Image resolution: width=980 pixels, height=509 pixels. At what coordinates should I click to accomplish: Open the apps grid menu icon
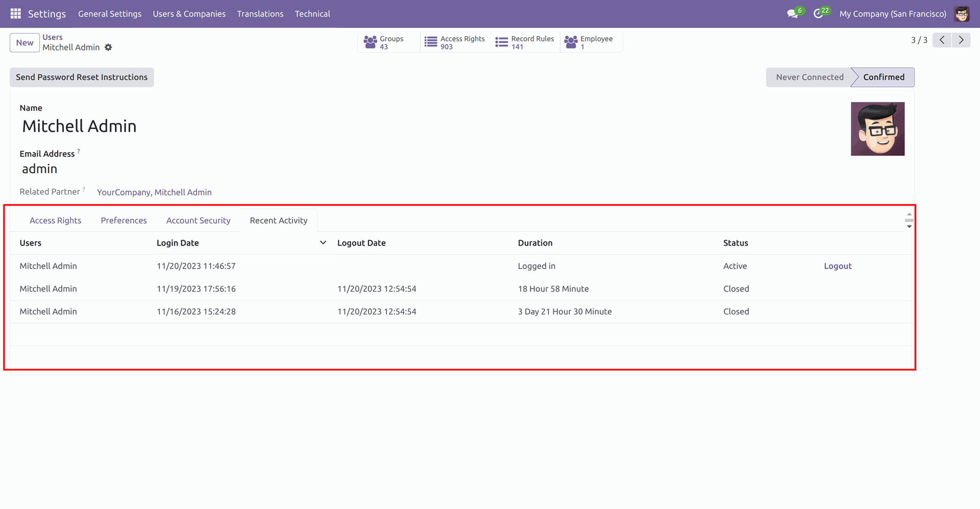click(15, 14)
